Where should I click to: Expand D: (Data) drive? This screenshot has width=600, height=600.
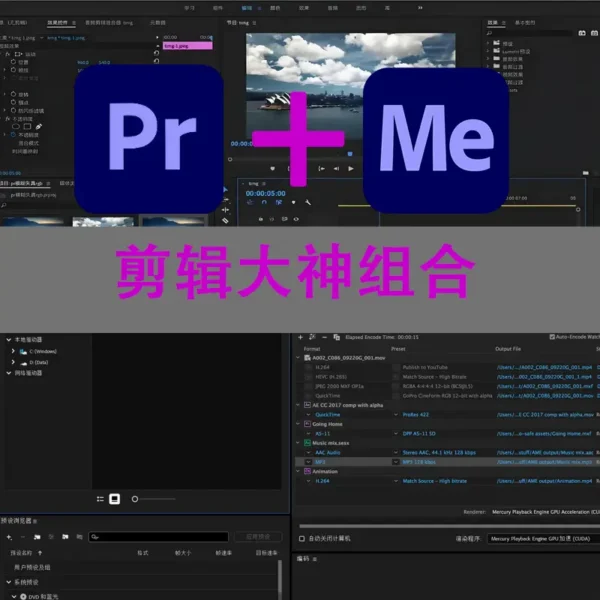tap(13, 362)
